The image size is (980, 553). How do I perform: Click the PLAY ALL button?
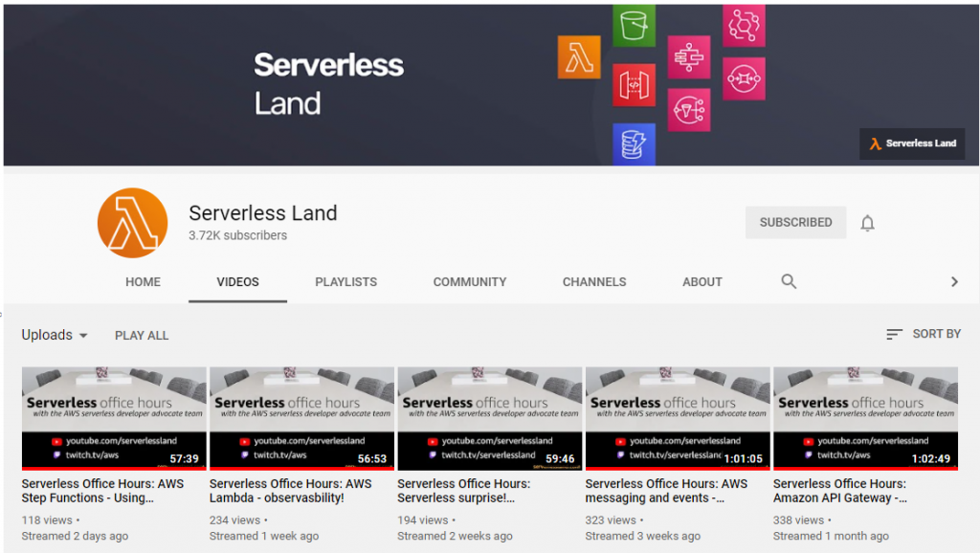click(x=141, y=335)
